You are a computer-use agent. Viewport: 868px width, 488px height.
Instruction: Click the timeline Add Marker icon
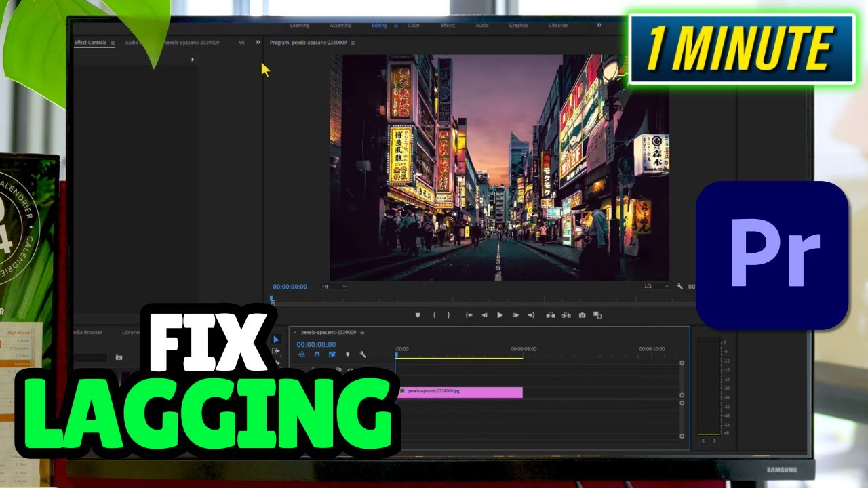347,354
